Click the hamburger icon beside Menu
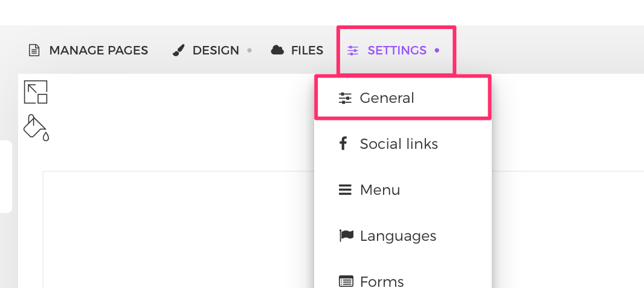This screenshot has height=288, width=644. coord(345,190)
